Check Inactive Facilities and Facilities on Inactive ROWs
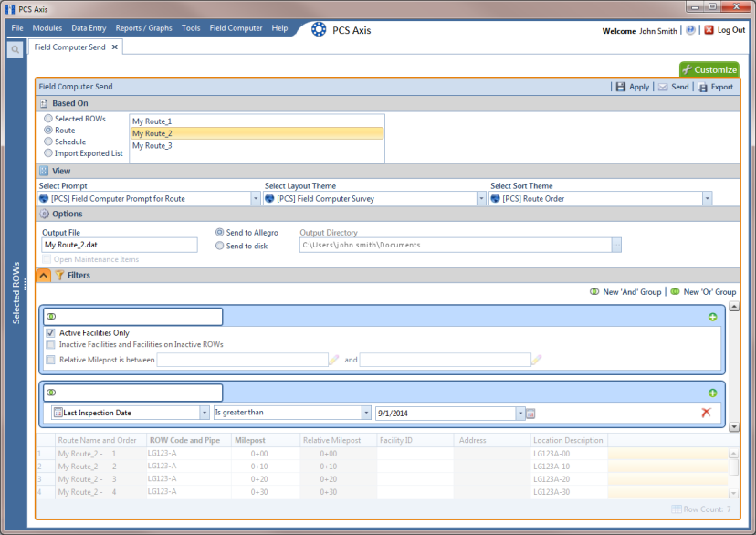The image size is (756, 535). (x=50, y=344)
